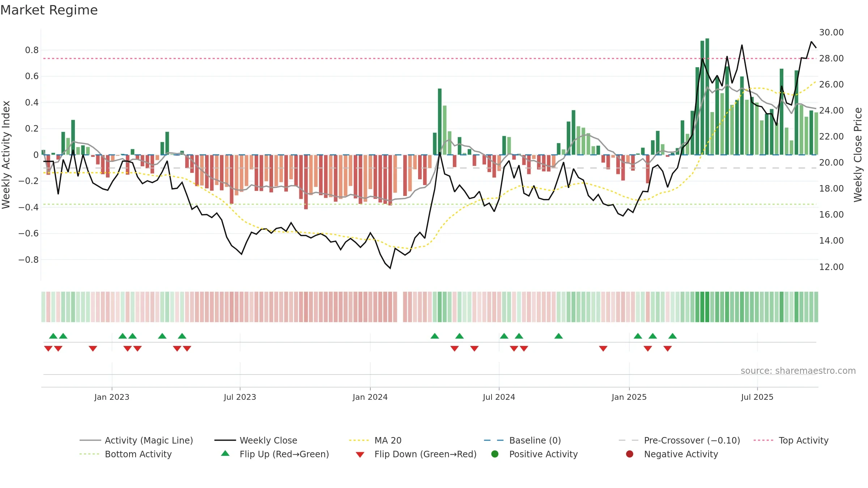This screenshot has height=488, width=868.
Task: Click the Pre-Crossover (−0.10) legend entry
Action: click(680, 440)
